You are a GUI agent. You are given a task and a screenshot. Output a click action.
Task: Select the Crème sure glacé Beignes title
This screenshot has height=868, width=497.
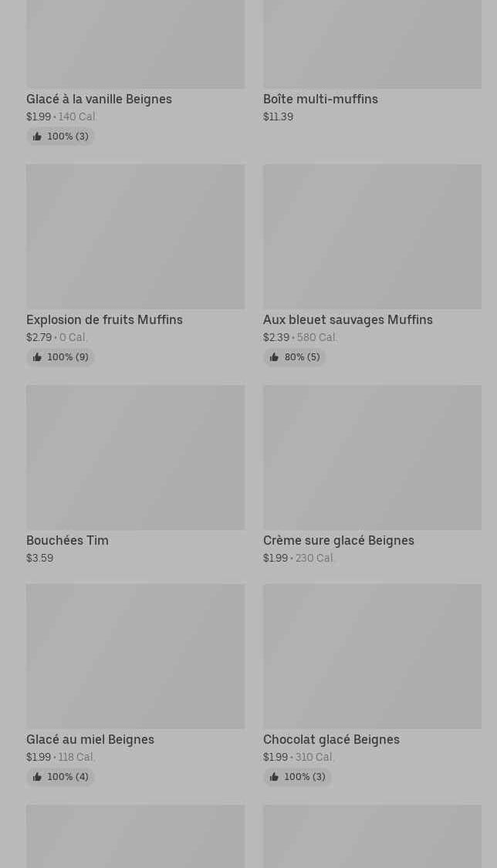click(338, 540)
